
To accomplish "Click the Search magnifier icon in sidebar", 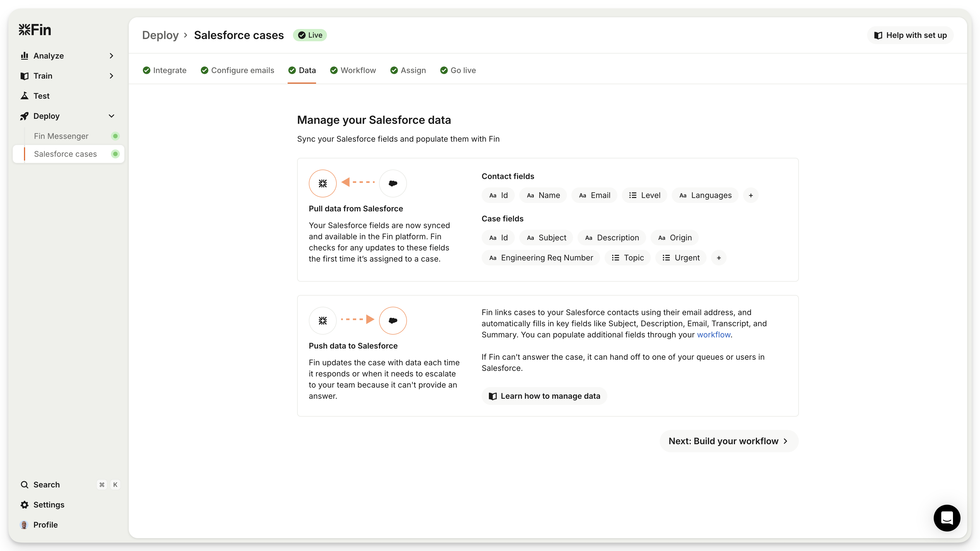I will click(x=24, y=484).
